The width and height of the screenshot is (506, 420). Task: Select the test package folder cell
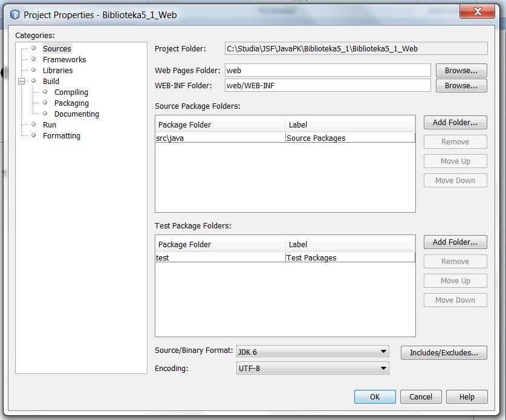coord(220,258)
